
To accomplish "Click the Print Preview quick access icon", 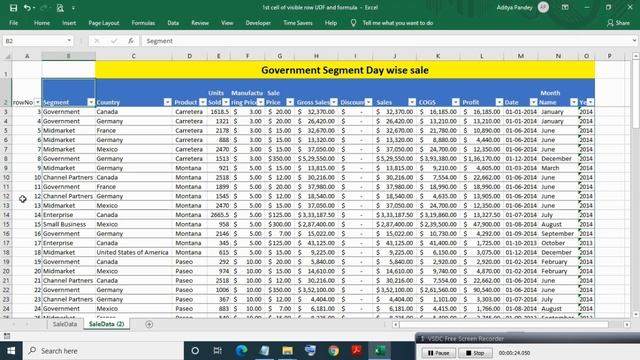I will point(60,8).
